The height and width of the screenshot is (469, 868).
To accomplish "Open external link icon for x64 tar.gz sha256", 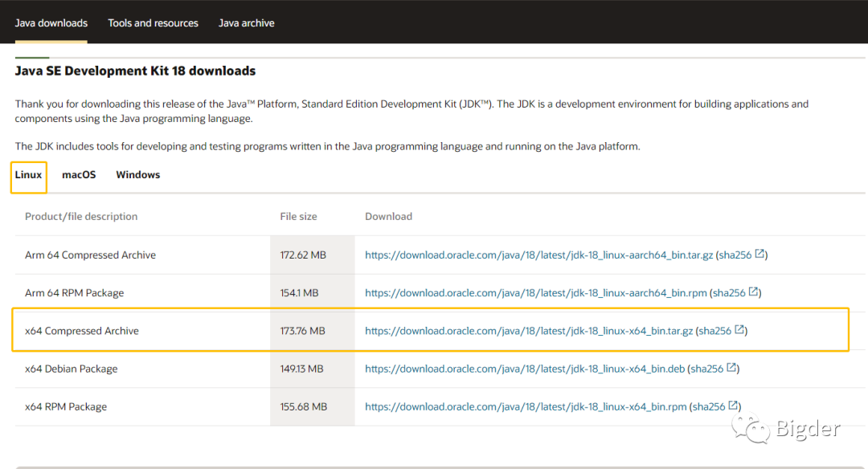I will (739, 330).
